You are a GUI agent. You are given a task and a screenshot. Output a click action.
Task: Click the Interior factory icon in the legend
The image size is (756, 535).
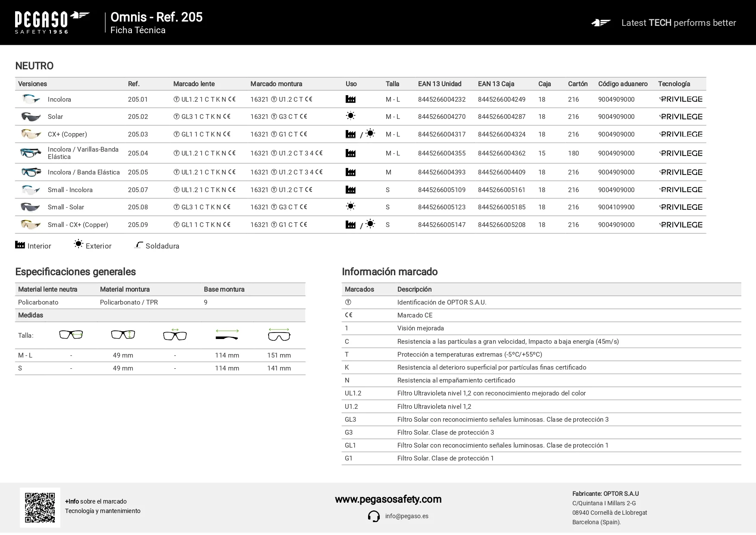click(20, 245)
